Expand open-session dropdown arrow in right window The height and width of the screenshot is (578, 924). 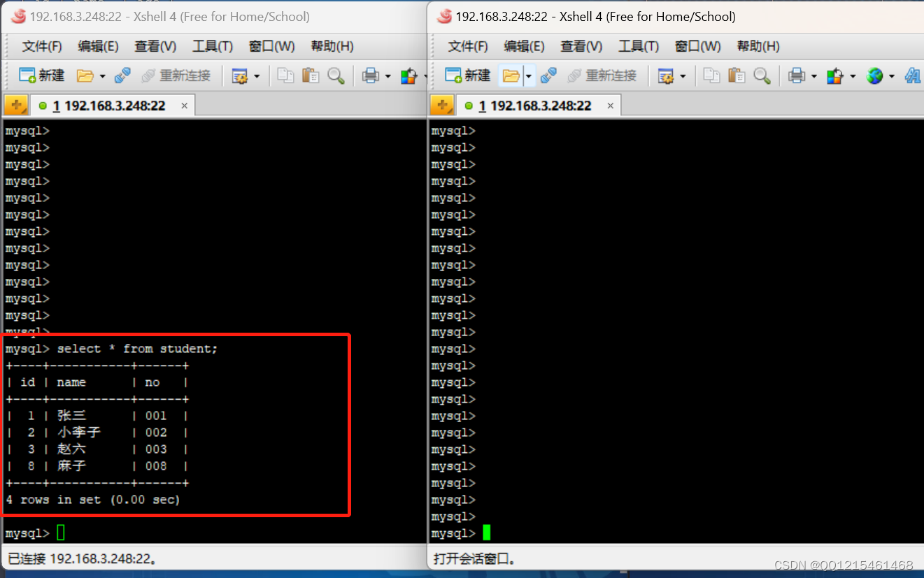coord(529,75)
